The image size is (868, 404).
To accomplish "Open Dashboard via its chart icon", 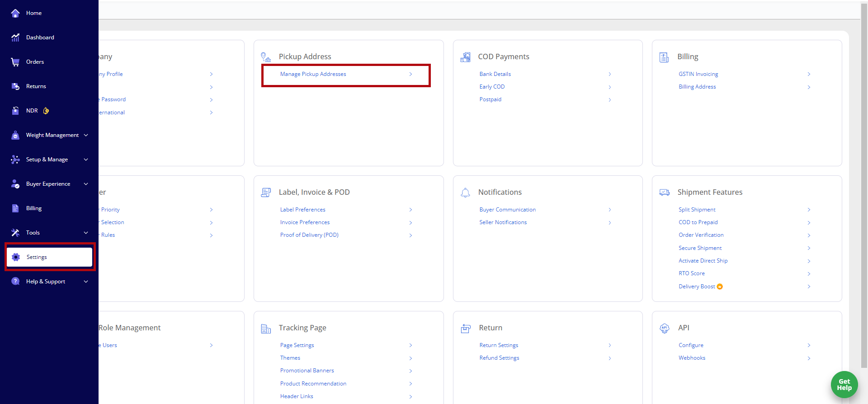I will (x=15, y=38).
